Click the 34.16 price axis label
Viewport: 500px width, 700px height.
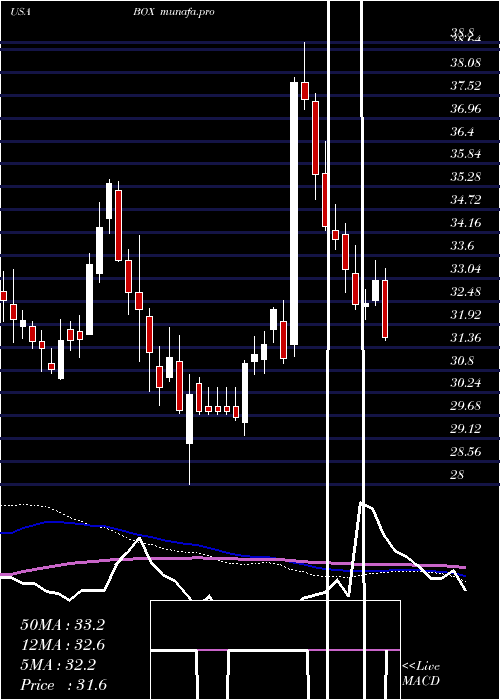(466, 223)
